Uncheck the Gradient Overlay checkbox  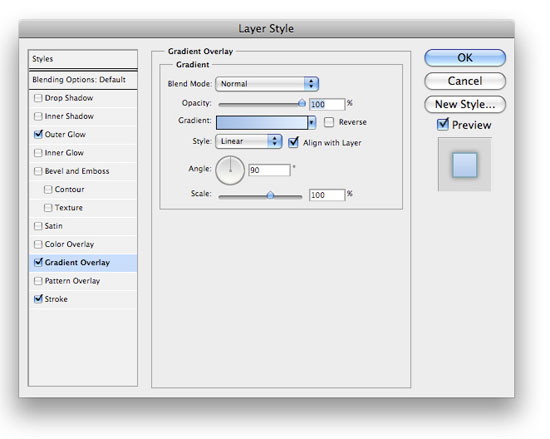[x=38, y=262]
